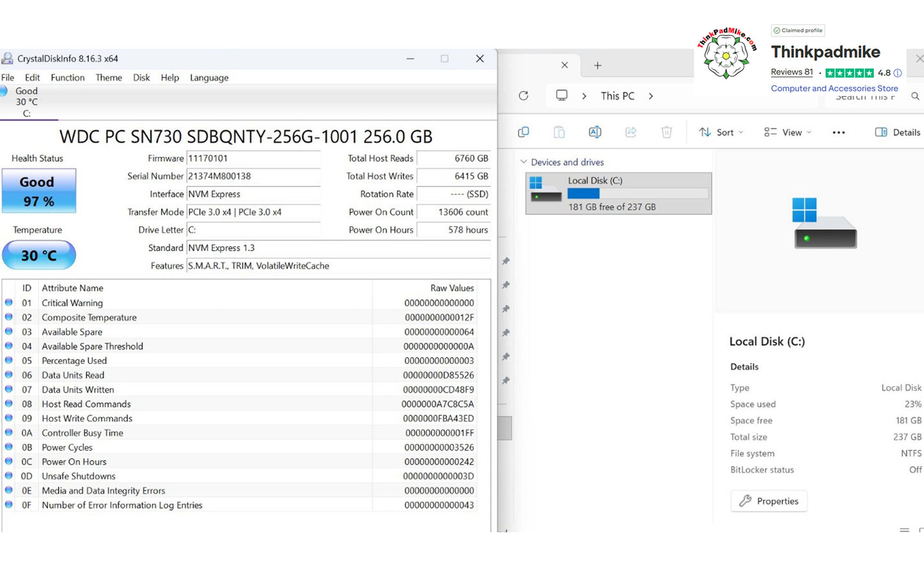The height and width of the screenshot is (581, 924).
Task: Click the Good 97% health status button
Action: point(39,191)
